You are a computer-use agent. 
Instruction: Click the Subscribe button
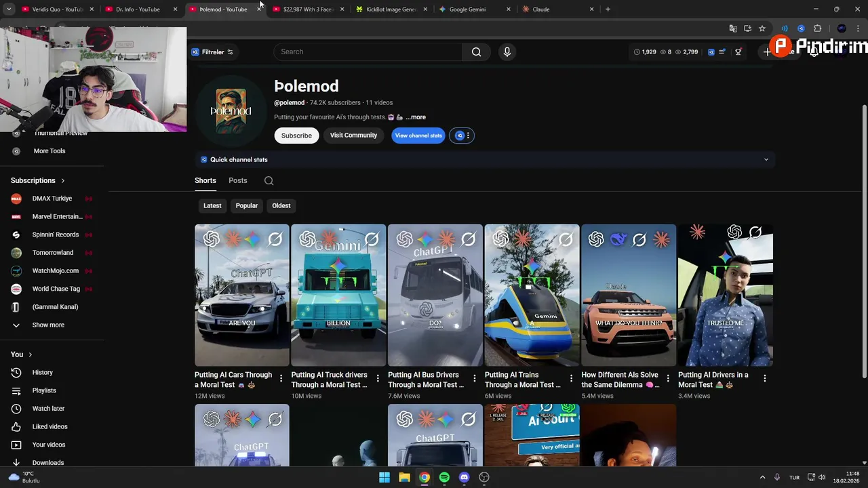point(296,136)
